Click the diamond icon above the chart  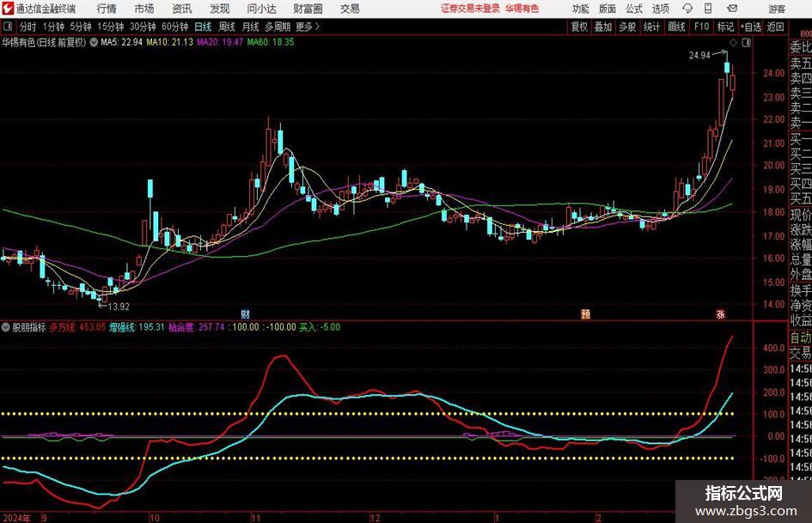[733, 42]
